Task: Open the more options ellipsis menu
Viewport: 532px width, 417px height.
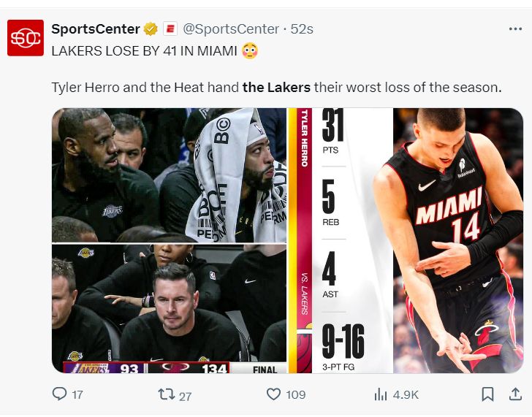Action: click(x=515, y=29)
